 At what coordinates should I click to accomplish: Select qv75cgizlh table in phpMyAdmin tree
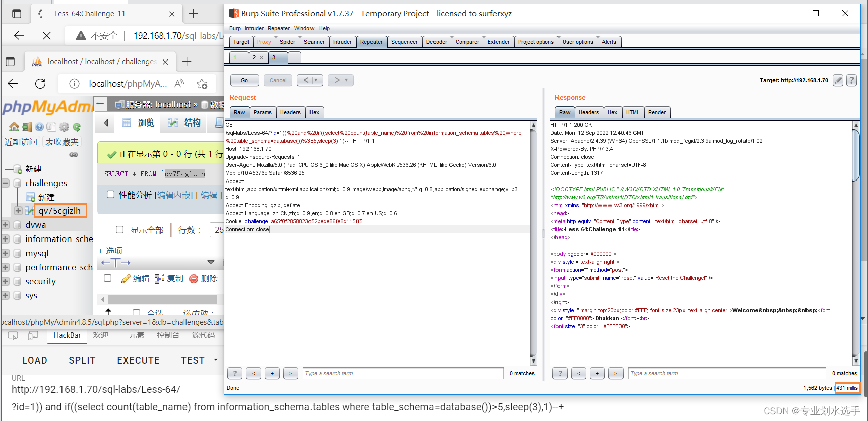[59, 211]
